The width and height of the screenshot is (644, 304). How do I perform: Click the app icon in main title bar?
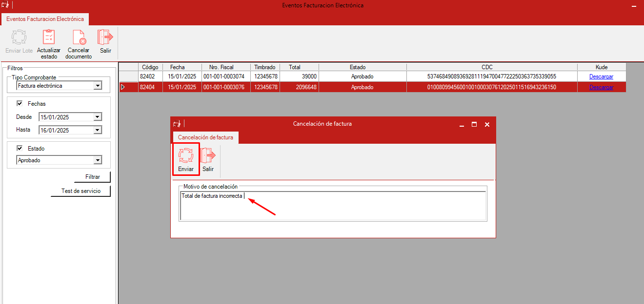click(x=6, y=6)
